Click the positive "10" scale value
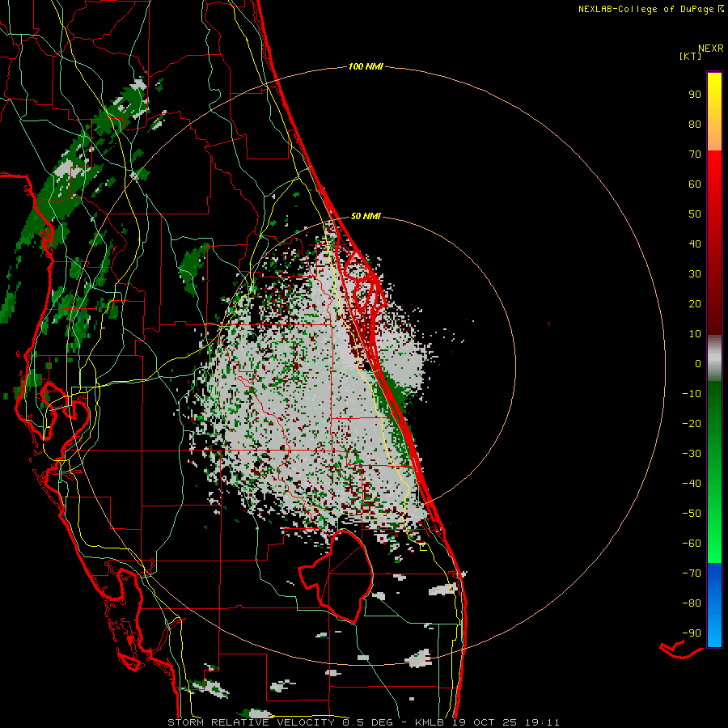Screen dimensions: 728x728 tap(695, 334)
